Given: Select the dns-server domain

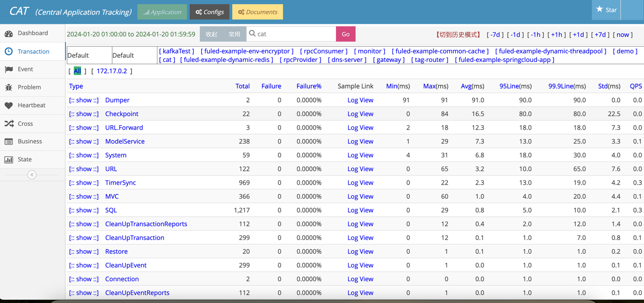Looking at the screenshot, I should point(347,60).
